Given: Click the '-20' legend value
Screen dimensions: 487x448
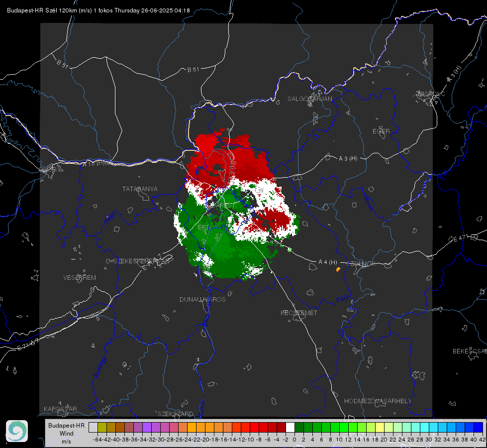Looking at the screenshot, I should coord(204,440).
